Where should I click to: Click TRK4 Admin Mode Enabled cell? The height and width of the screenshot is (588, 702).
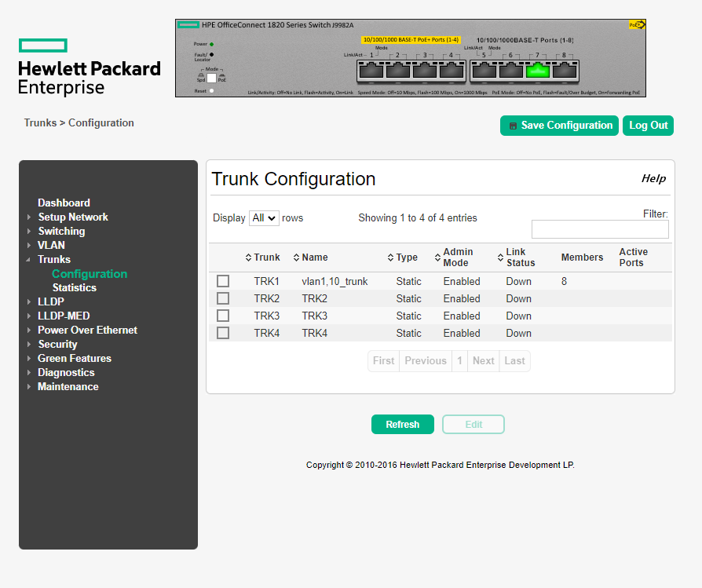(462, 334)
